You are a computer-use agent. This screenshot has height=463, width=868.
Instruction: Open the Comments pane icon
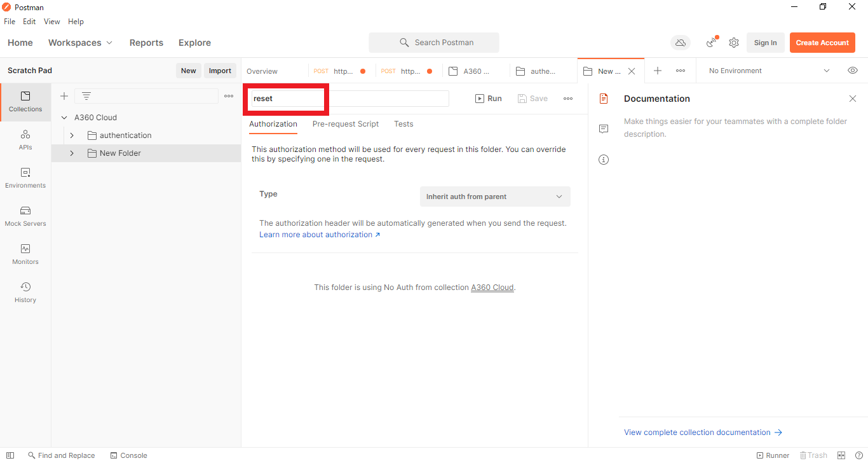point(604,129)
